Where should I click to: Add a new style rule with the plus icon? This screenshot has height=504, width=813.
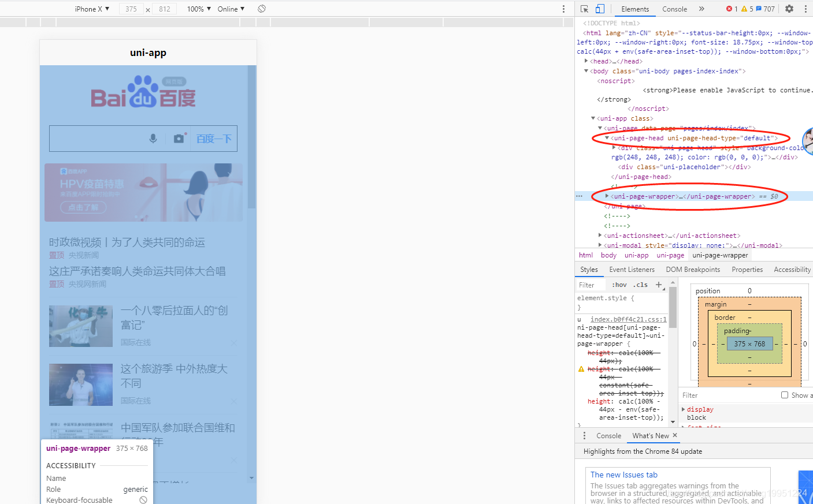(659, 285)
